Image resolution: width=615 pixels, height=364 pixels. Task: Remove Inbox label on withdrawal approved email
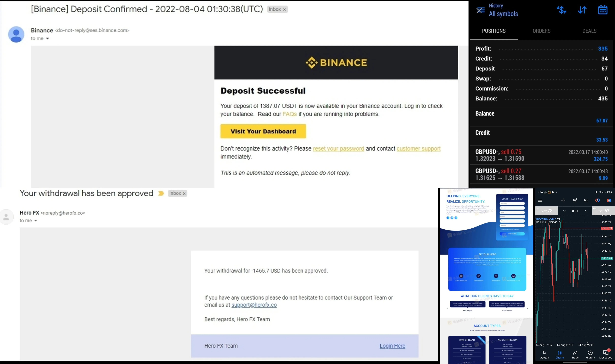[x=184, y=194]
